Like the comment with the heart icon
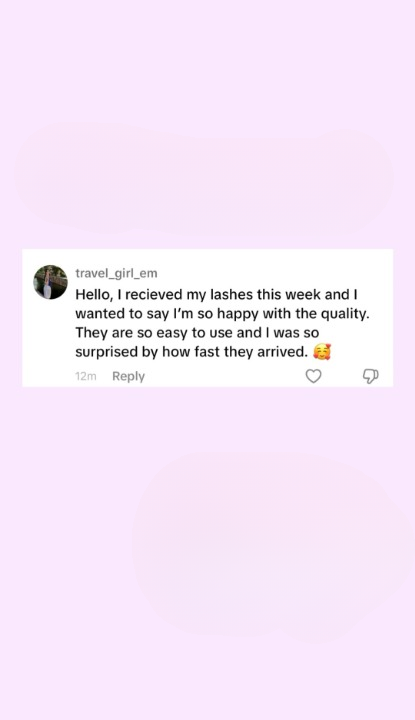This screenshot has height=720, width=415. (314, 377)
